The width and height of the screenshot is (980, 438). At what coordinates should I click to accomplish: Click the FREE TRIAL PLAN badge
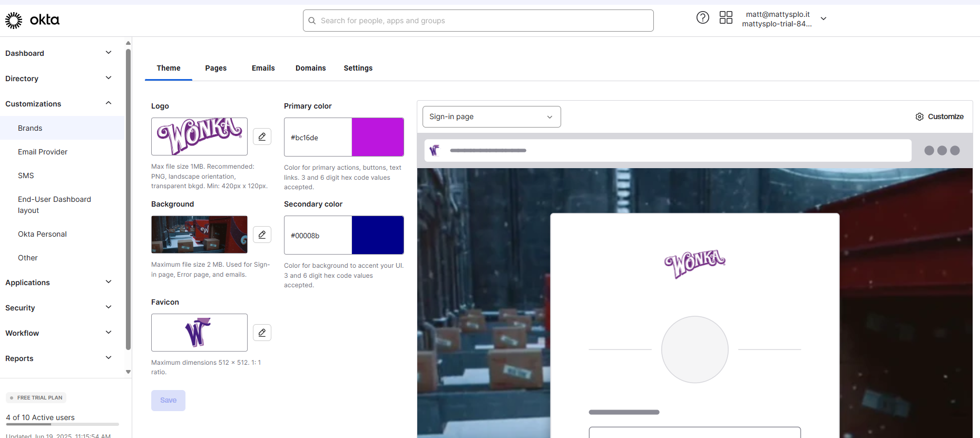click(36, 398)
